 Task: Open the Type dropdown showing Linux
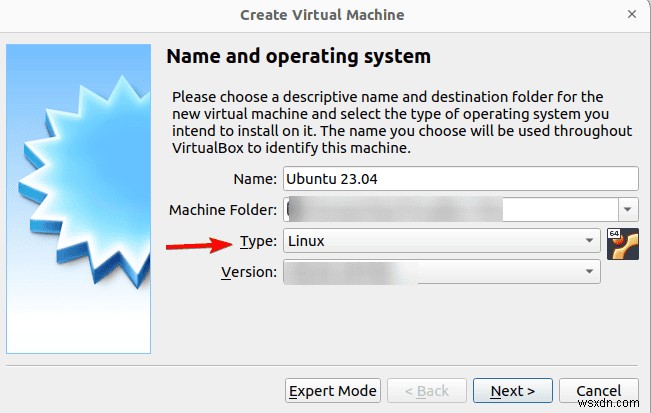(x=442, y=240)
